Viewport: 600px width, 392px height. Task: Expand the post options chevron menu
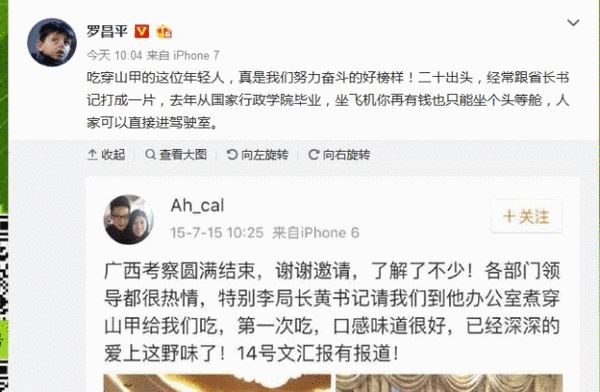point(573,23)
